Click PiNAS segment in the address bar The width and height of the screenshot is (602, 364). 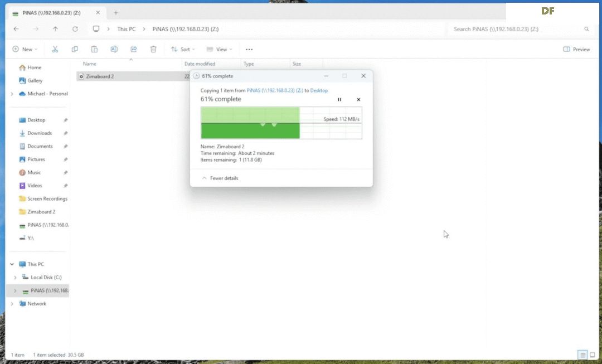(186, 29)
